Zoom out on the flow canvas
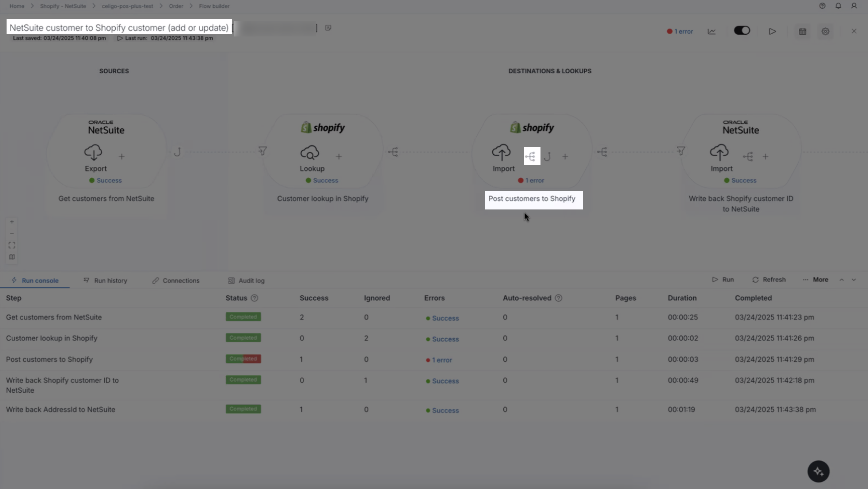868x489 pixels. [x=12, y=234]
